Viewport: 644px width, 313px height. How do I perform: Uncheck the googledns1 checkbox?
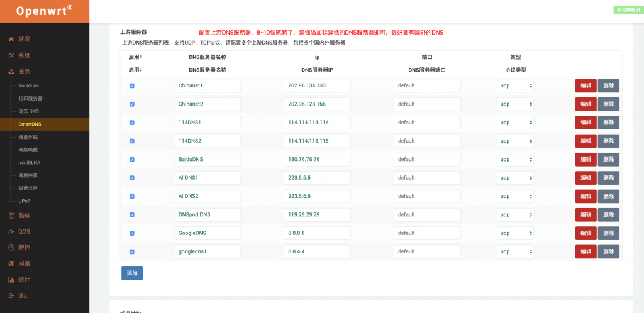pos(132,252)
